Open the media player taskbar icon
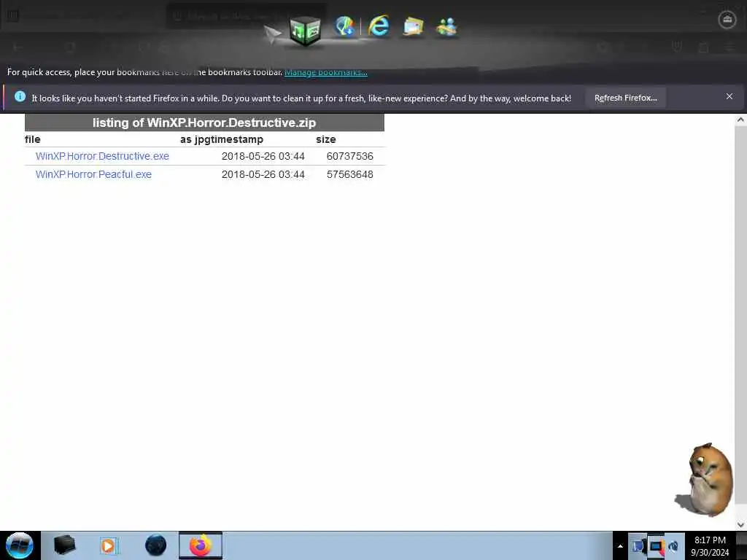Viewport: 747px width, 560px height. point(109,545)
